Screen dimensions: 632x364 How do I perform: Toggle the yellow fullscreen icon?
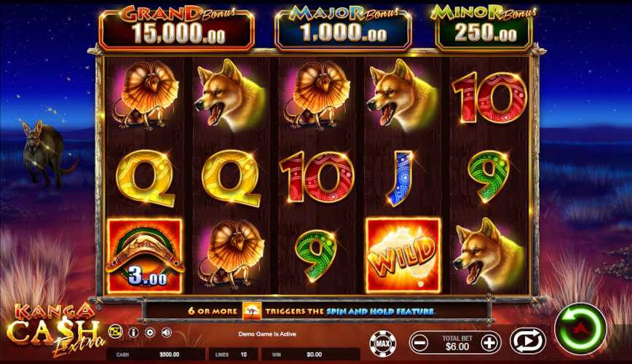click(116, 331)
